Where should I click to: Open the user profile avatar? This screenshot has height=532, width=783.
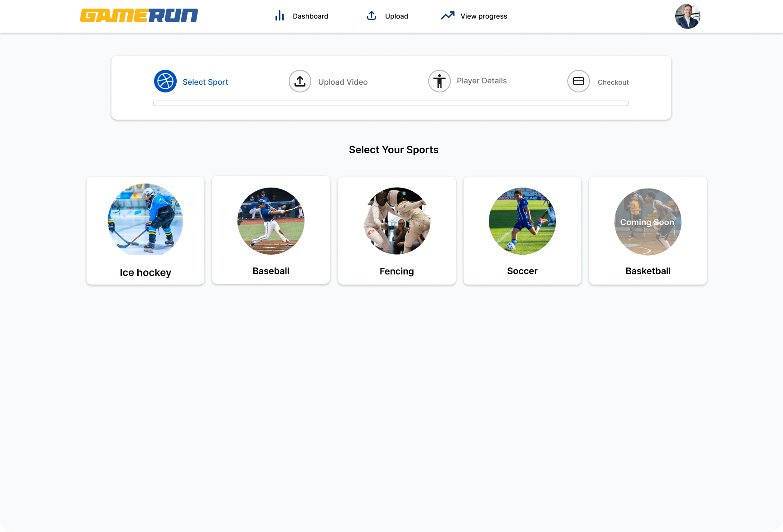[x=688, y=16]
